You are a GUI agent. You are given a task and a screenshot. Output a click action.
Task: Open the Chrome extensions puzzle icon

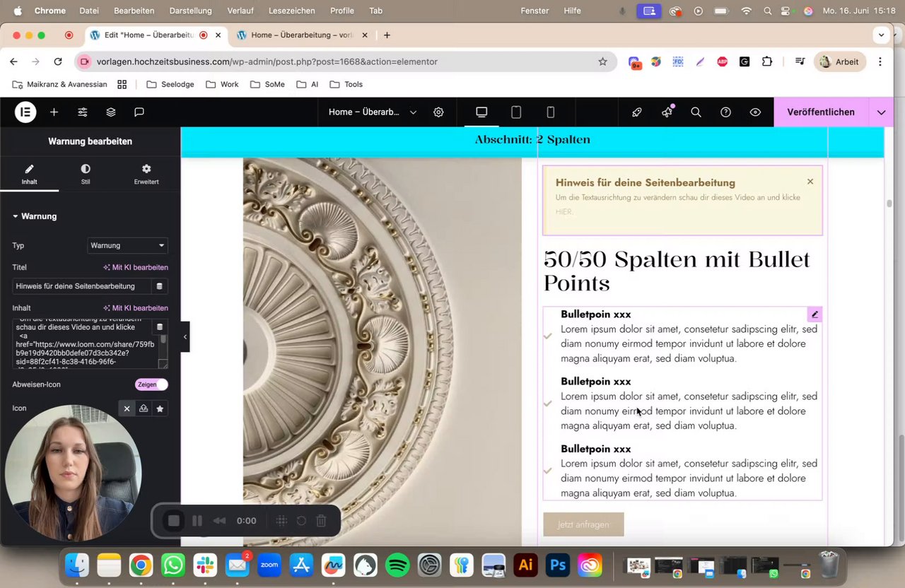tap(767, 61)
